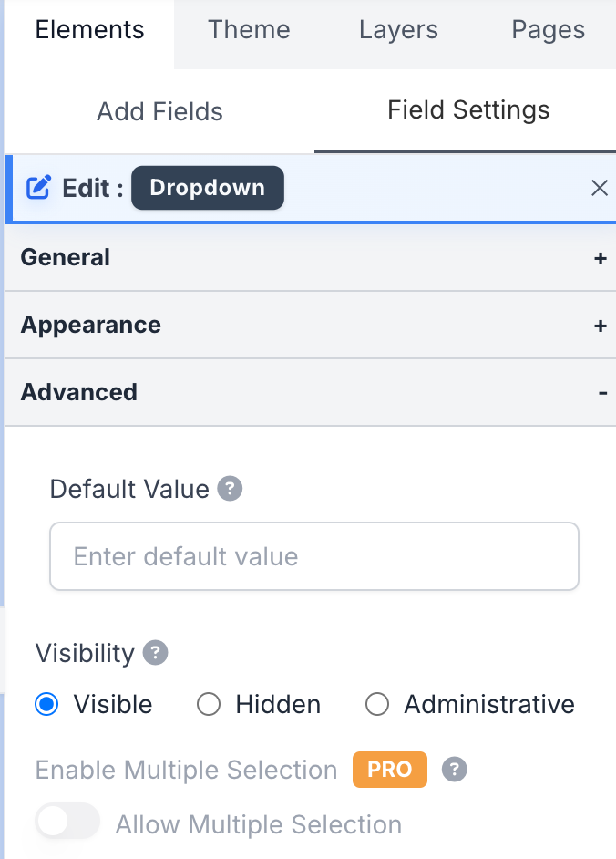Go to the Pages tab
The image size is (616, 859).
548,30
